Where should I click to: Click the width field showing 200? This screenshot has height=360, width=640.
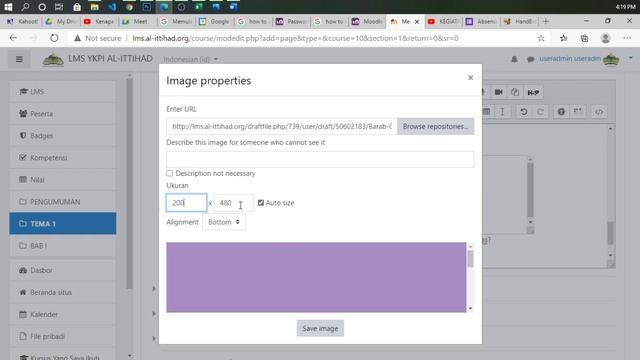(x=187, y=203)
